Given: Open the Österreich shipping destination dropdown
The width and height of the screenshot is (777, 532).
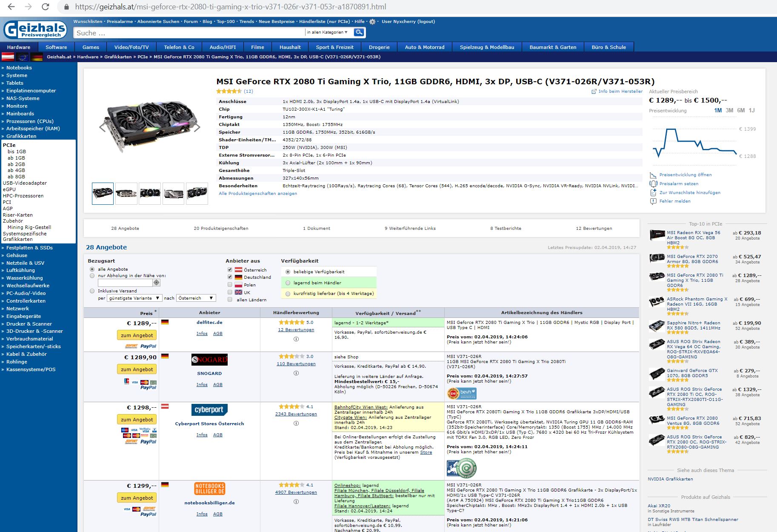Looking at the screenshot, I should (x=196, y=298).
